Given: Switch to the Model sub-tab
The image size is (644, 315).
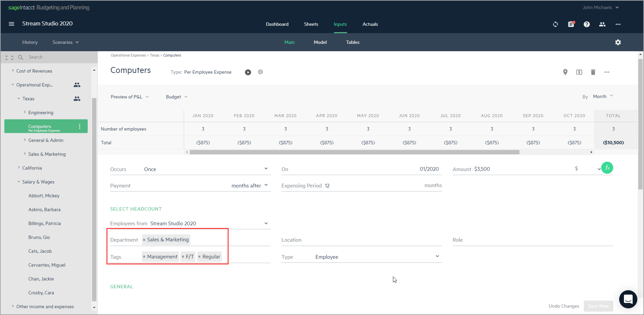Looking at the screenshot, I should point(320,42).
